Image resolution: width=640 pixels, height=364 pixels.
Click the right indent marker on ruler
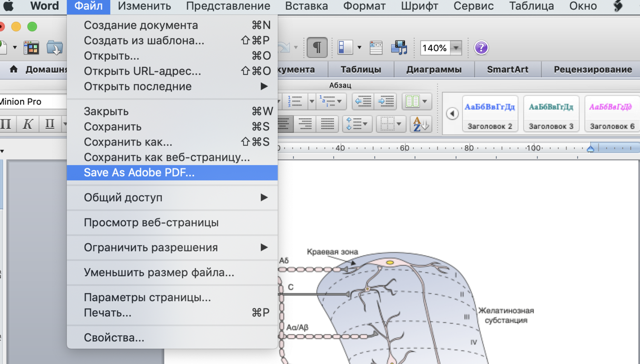pyautogui.click(x=591, y=148)
